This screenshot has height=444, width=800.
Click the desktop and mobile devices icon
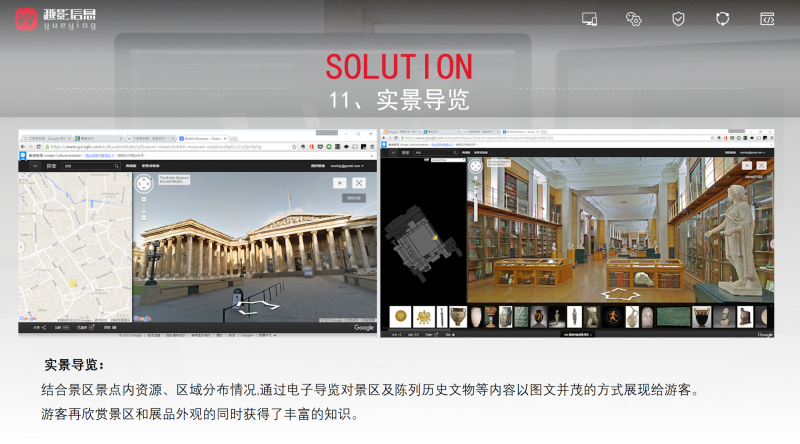coord(589,19)
